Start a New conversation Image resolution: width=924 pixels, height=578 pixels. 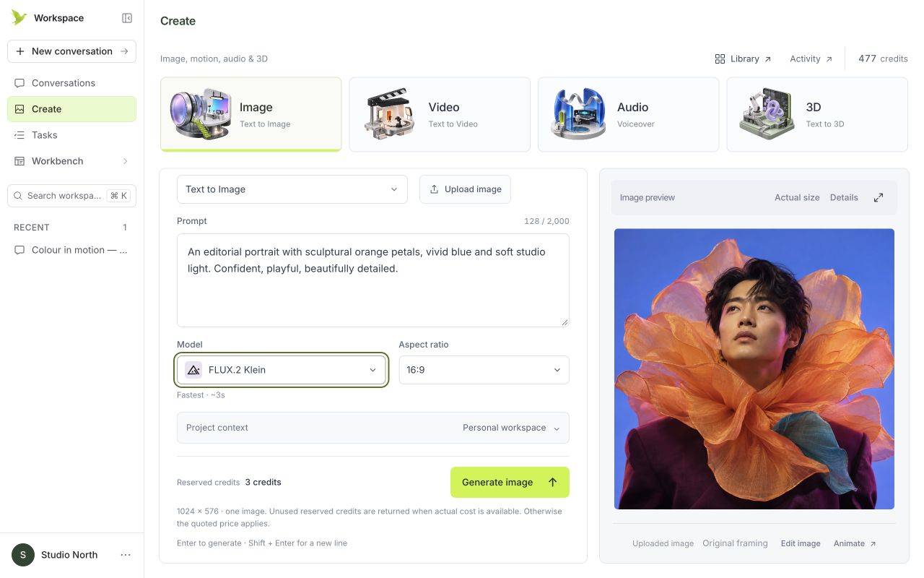click(71, 51)
